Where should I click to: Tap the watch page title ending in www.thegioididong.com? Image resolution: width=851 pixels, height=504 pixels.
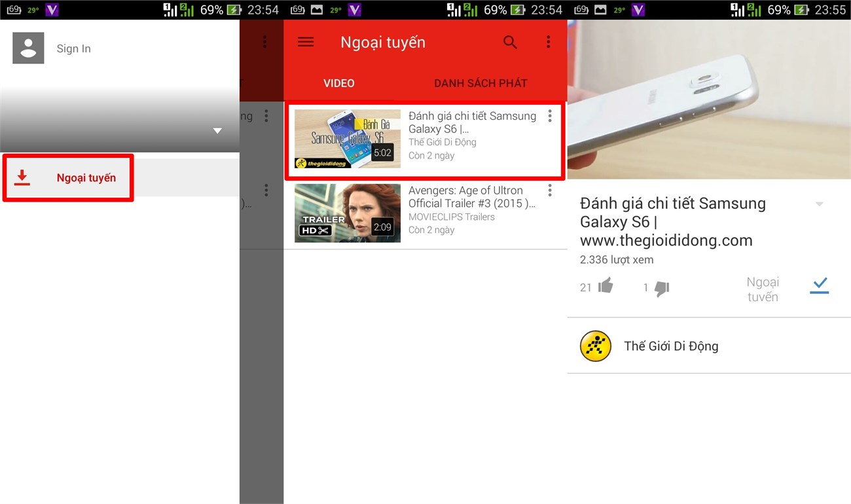coord(673,222)
